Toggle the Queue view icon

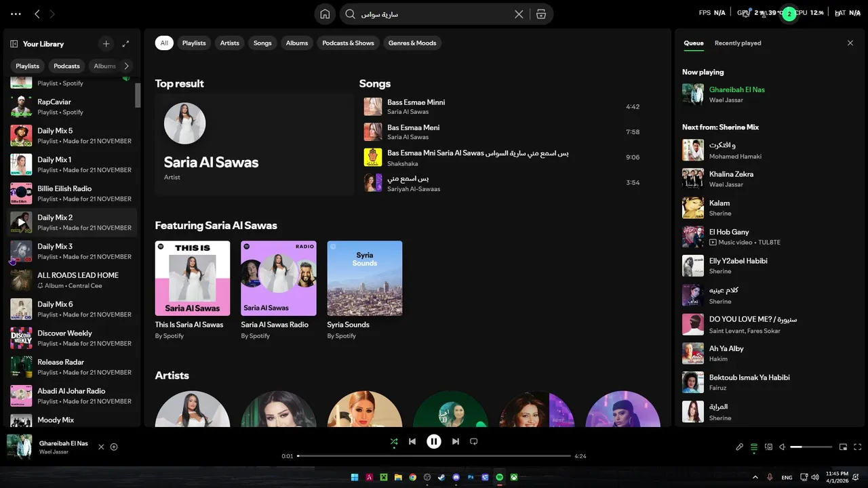(754, 447)
